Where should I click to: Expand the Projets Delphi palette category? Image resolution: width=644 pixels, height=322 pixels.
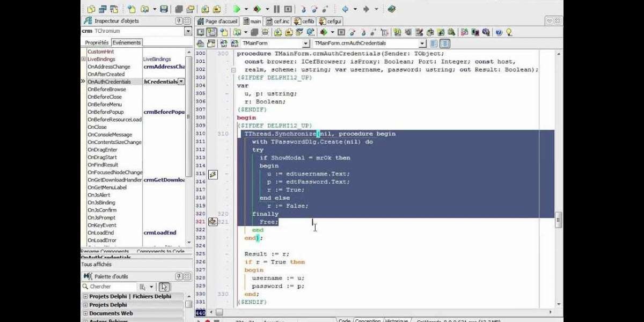pyautogui.click(x=85, y=305)
